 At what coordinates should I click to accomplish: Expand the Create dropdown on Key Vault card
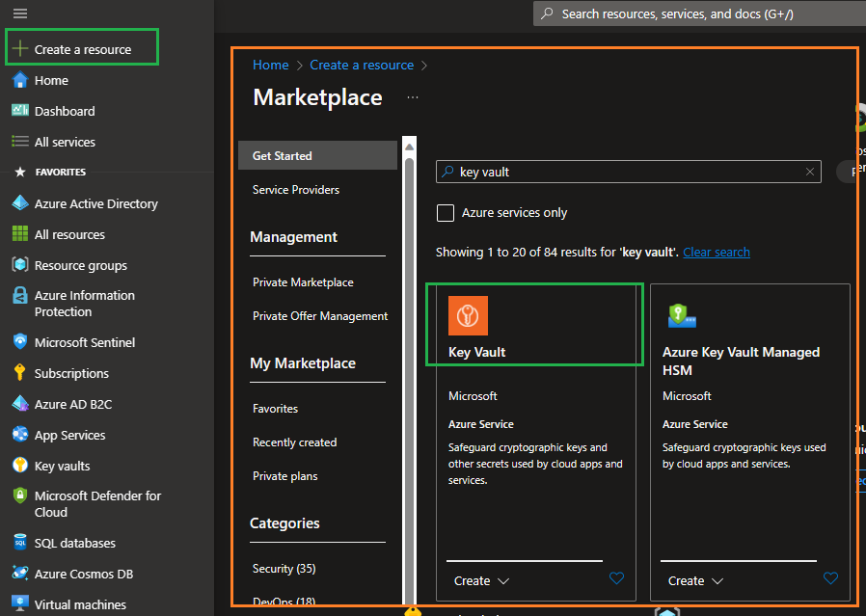click(x=481, y=580)
